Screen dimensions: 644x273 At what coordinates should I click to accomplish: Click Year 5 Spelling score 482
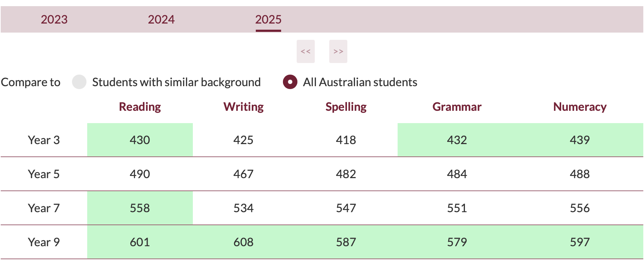(x=346, y=174)
